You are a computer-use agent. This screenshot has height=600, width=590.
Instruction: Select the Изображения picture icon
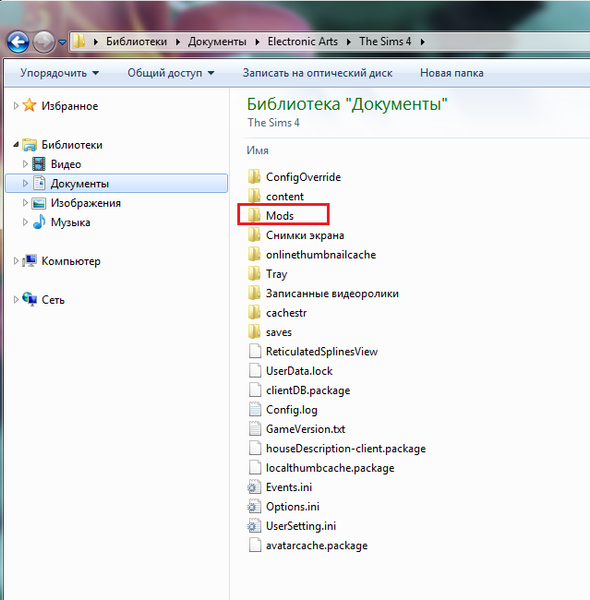39,203
